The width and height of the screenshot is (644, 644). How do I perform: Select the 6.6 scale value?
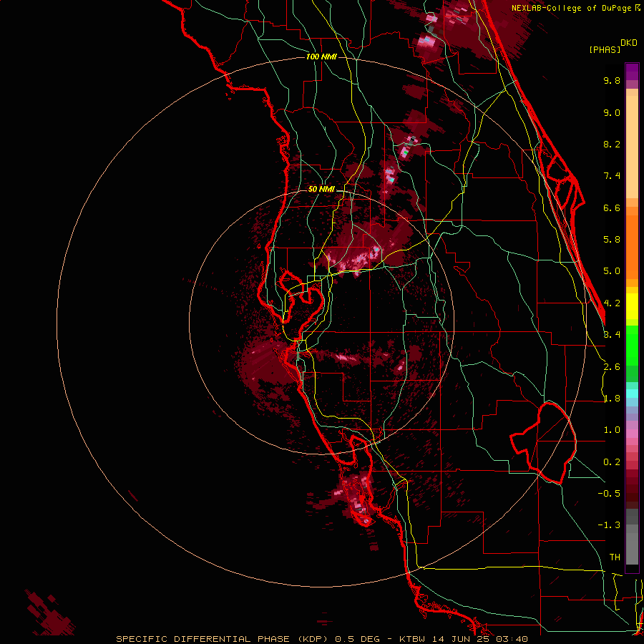click(x=612, y=208)
